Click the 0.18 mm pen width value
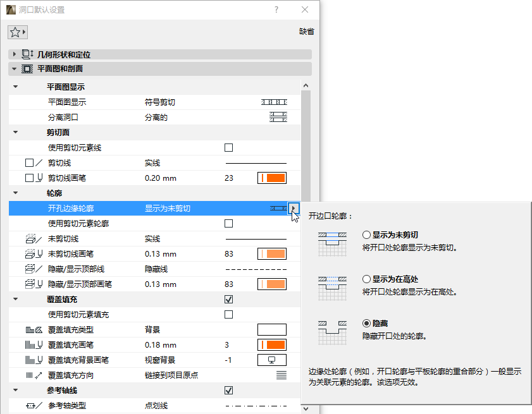 tap(161, 345)
